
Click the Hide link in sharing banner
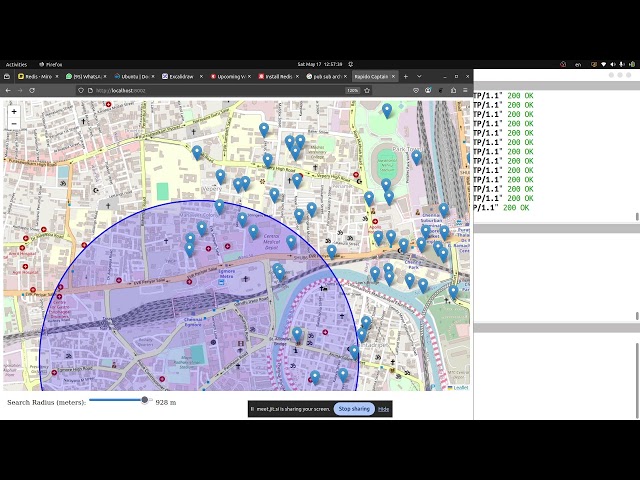pyautogui.click(x=383, y=409)
